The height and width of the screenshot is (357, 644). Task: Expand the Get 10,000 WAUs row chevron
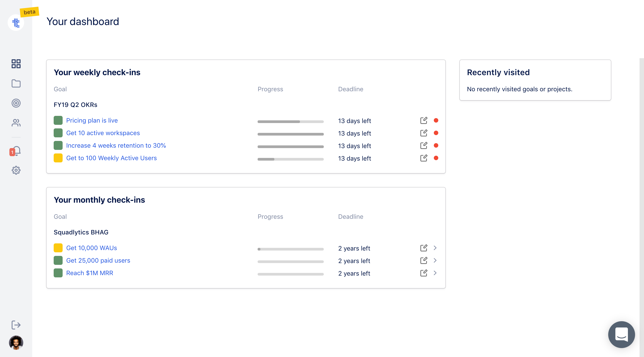(x=435, y=248)
